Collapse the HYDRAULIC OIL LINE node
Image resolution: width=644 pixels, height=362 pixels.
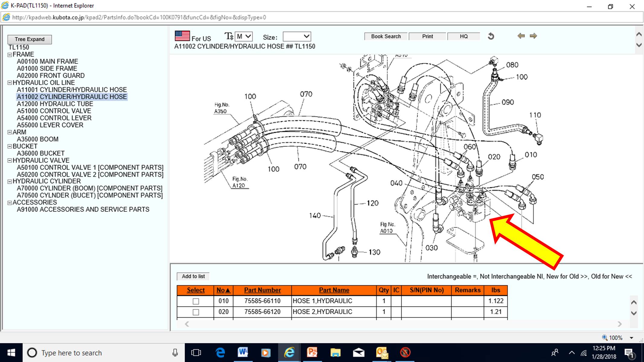[10, 83]
